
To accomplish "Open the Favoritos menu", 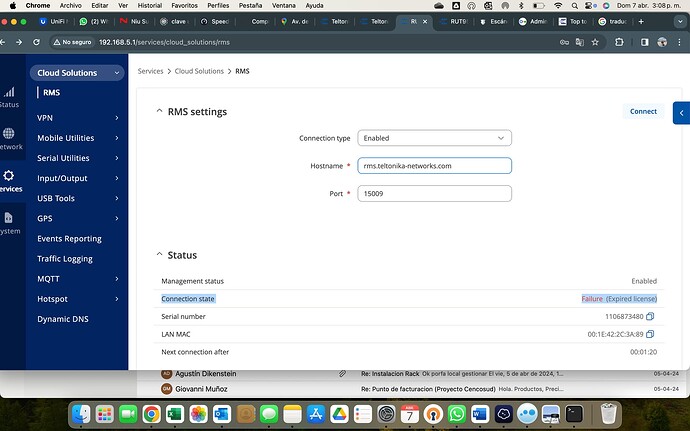I will click(184, 6).
